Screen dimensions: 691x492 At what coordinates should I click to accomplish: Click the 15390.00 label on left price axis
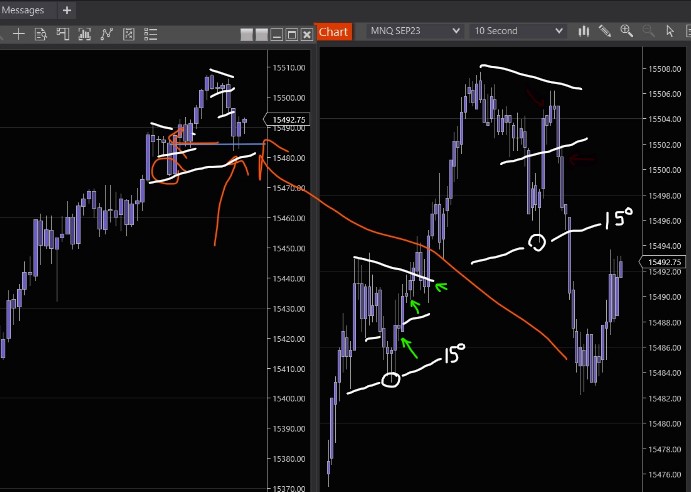(289, 429)
